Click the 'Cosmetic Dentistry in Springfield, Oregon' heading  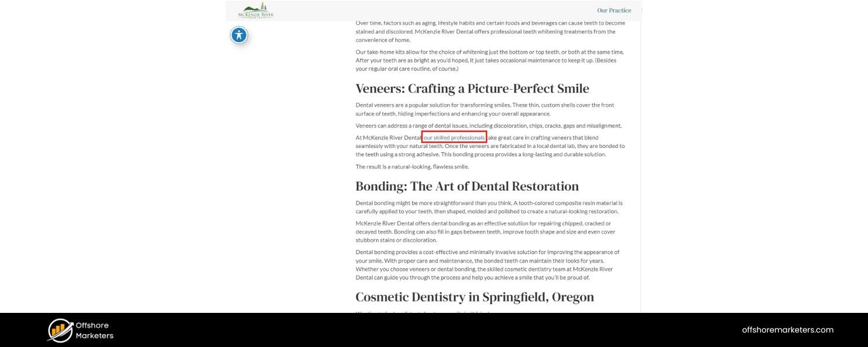pos(475,297)
